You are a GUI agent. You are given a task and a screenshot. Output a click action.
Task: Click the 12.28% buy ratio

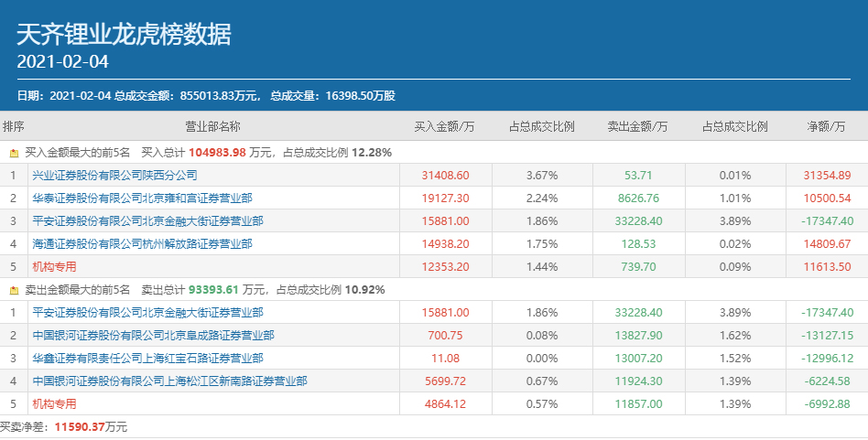tap(372, 153)
